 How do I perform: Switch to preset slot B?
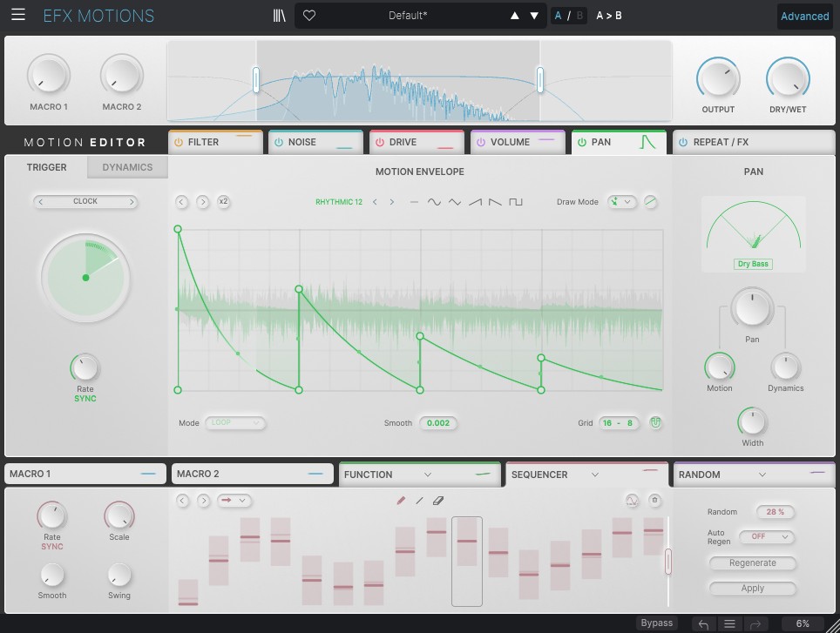tap(579, 16)
